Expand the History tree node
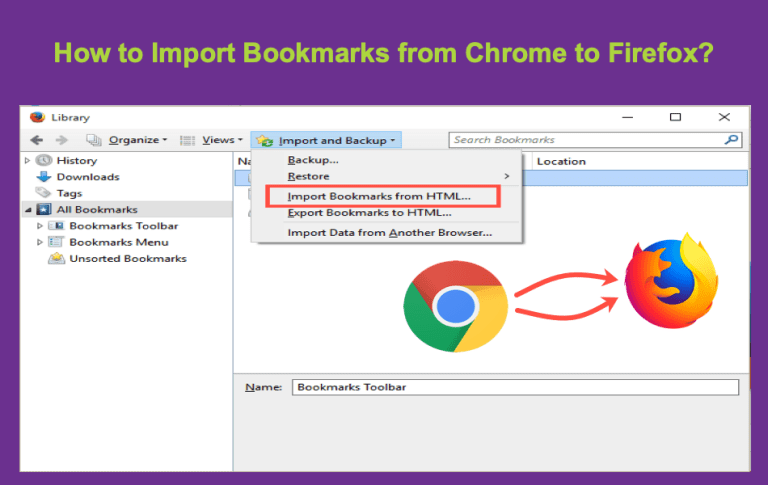The width and height of the screenshot is (768, 485). [x=27, y=160]
